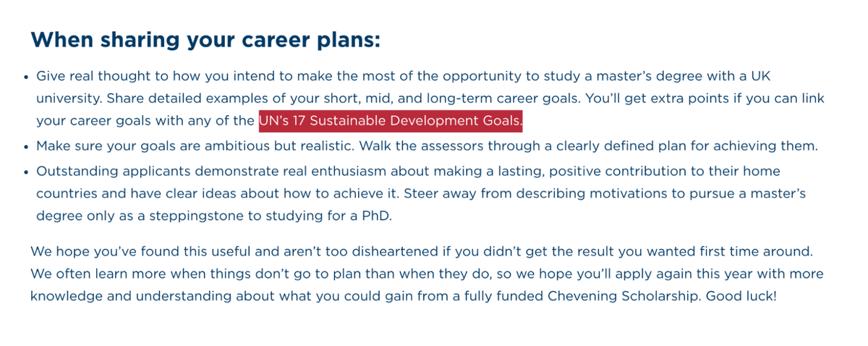Open the UN's 17 Sustainable Development Goals link

point(391,121)
